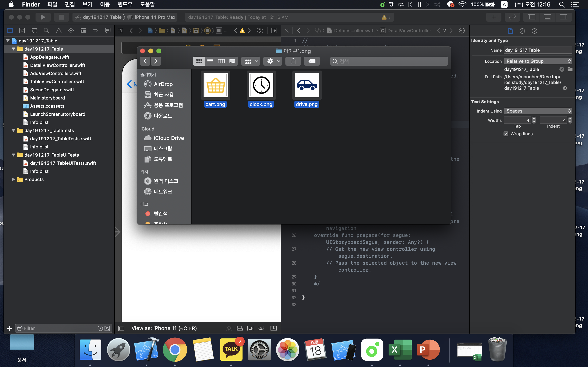Toggle the left navigator panel visibility
The width and height of the screenshot is (588, 367).
click(531, 17)
